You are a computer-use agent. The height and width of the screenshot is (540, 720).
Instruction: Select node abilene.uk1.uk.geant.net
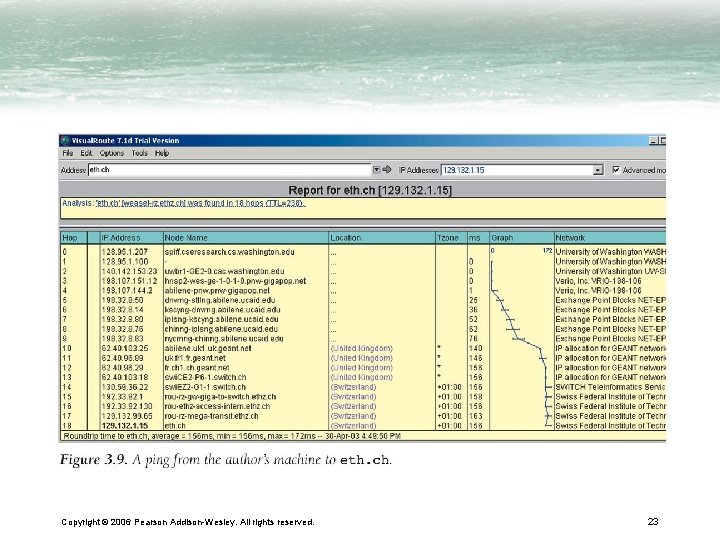pos(208,349)
